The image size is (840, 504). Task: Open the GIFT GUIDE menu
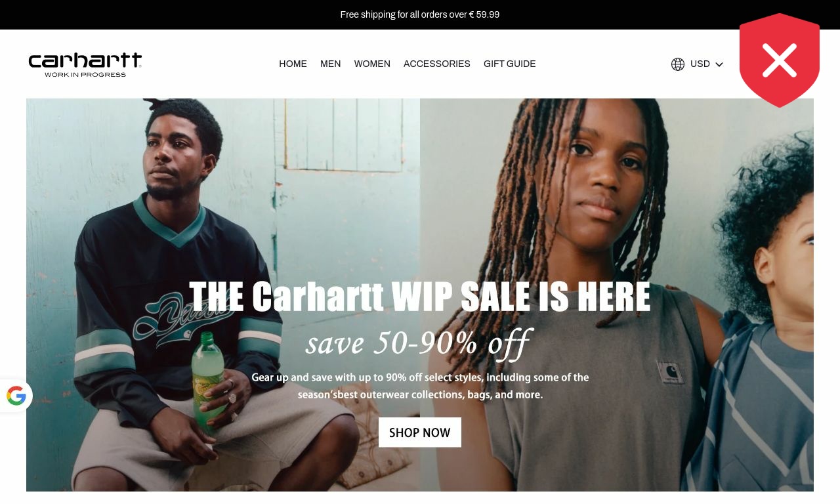509,64
